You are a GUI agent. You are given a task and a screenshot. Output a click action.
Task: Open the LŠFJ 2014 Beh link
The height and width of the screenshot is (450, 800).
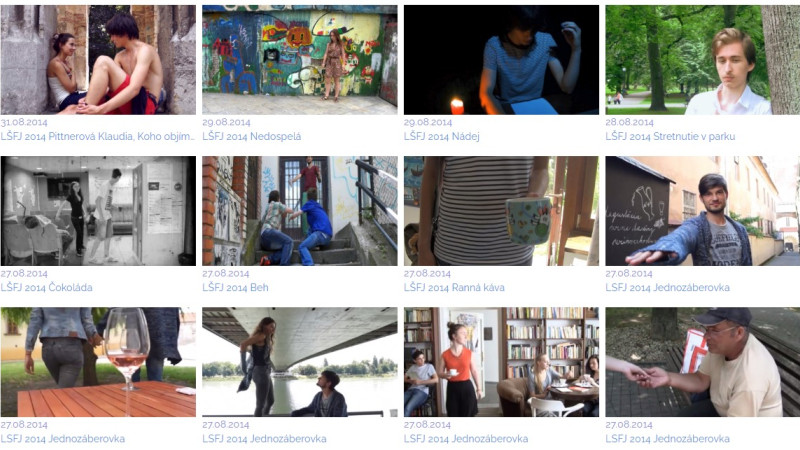tap(235, 287)
